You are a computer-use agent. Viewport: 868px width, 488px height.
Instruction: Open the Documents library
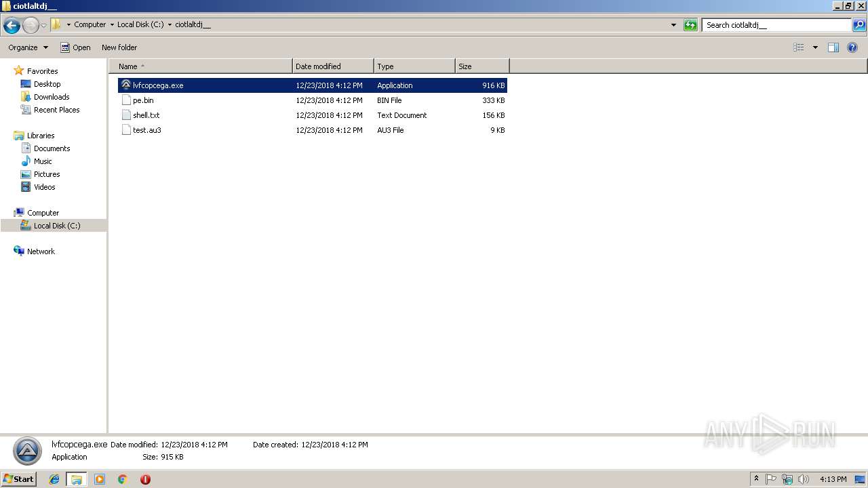pos(52,148)
